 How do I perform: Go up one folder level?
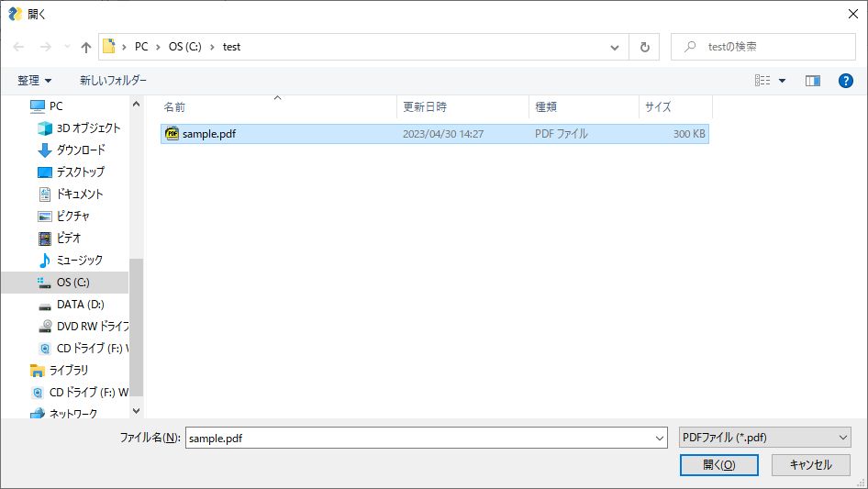click(86, 47)
